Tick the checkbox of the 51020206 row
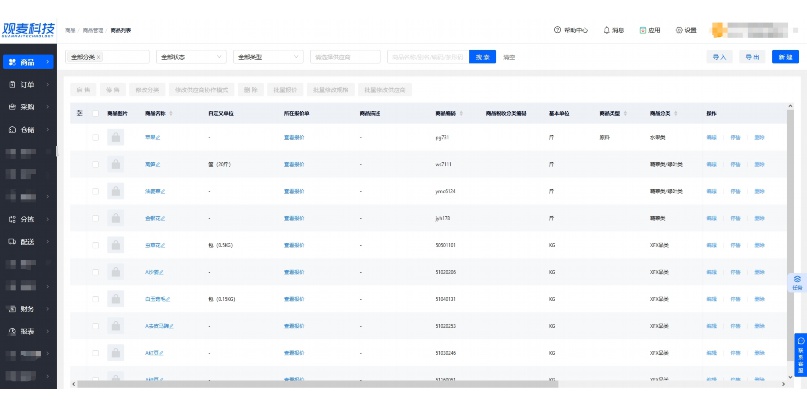Image resolution: width=807 pixels, height=407 pixels. pyautogui.click(x=95, y=272)
